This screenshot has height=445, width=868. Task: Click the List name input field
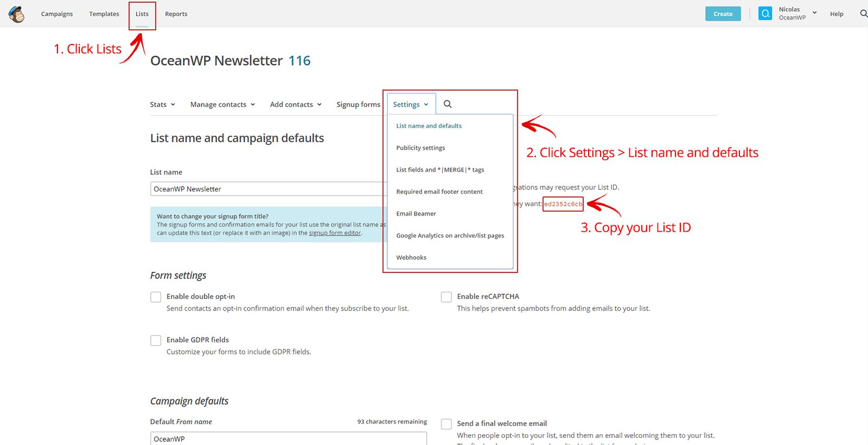(269, 189)
